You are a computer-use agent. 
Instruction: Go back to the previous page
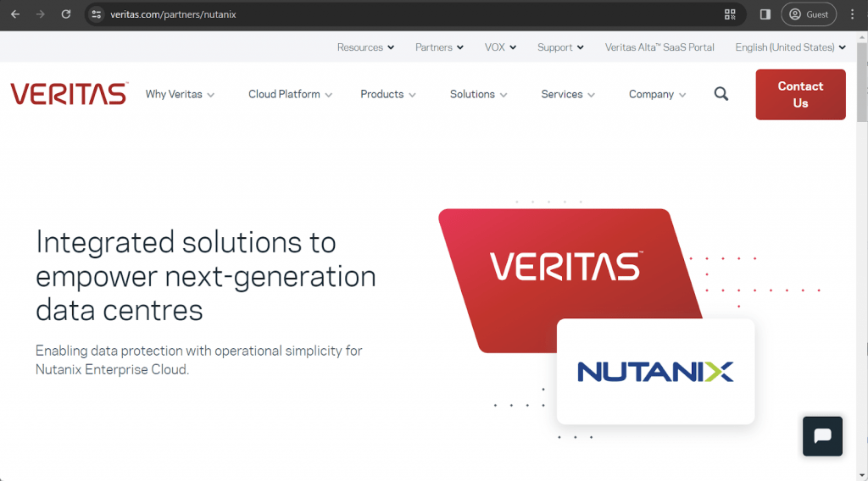coord(15,14)
